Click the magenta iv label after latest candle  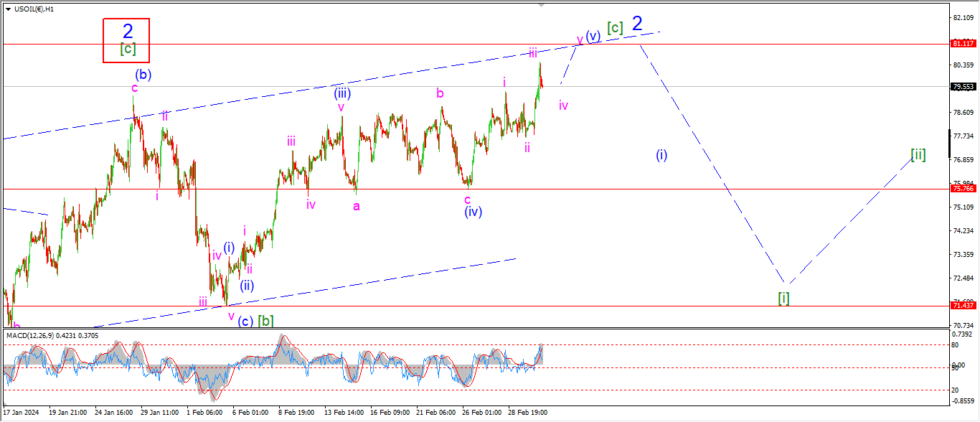[563, 106]
